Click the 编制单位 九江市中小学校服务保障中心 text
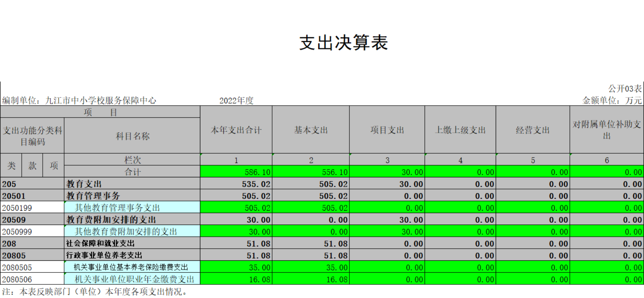Viewport: 644px width, 298px height. (x=79, y=100)
